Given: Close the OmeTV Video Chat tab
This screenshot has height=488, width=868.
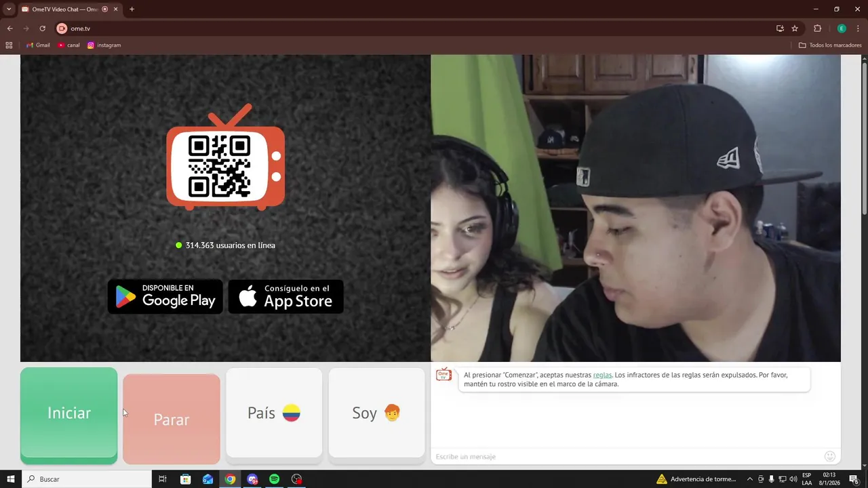Looking at the screenshot, I should [x=115, y=9].
